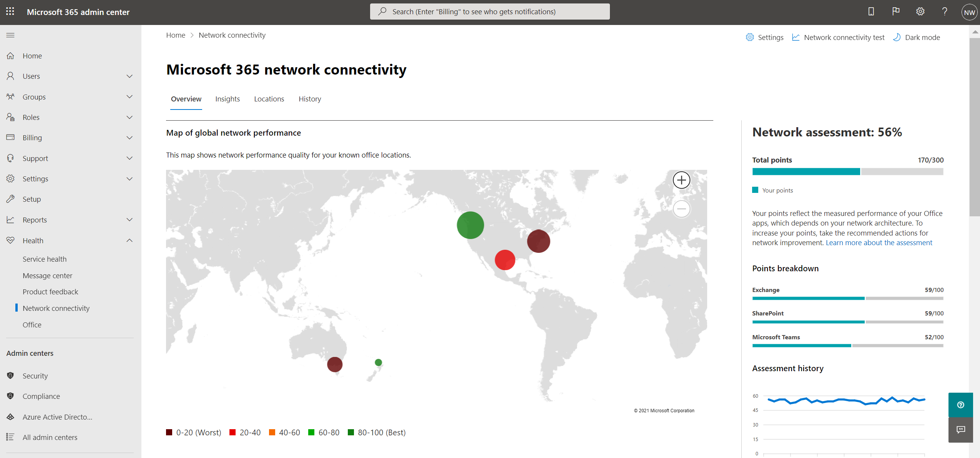This screenshot has width=980, height=458.
Task: Click the Help question mark icon
Action: pyautogui.click(x=944, y=12)
